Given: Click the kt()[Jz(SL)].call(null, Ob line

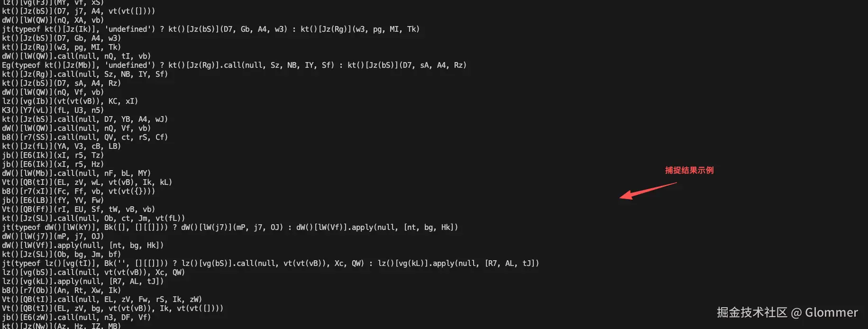Looking at the screenshot, I should click(93, 218).
